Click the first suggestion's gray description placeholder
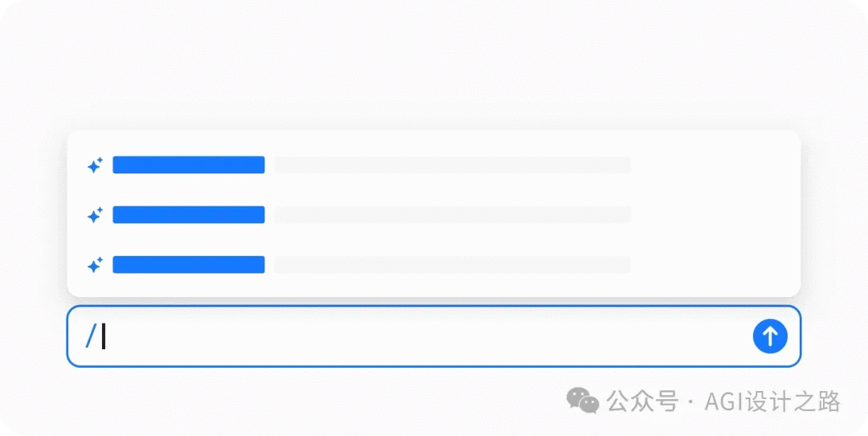868x436 pixels. pyautogui.click(x=452, y=165)
